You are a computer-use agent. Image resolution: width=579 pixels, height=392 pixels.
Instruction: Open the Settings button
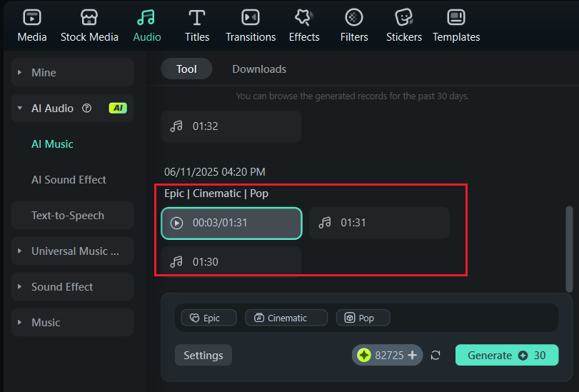pos(203,355)
